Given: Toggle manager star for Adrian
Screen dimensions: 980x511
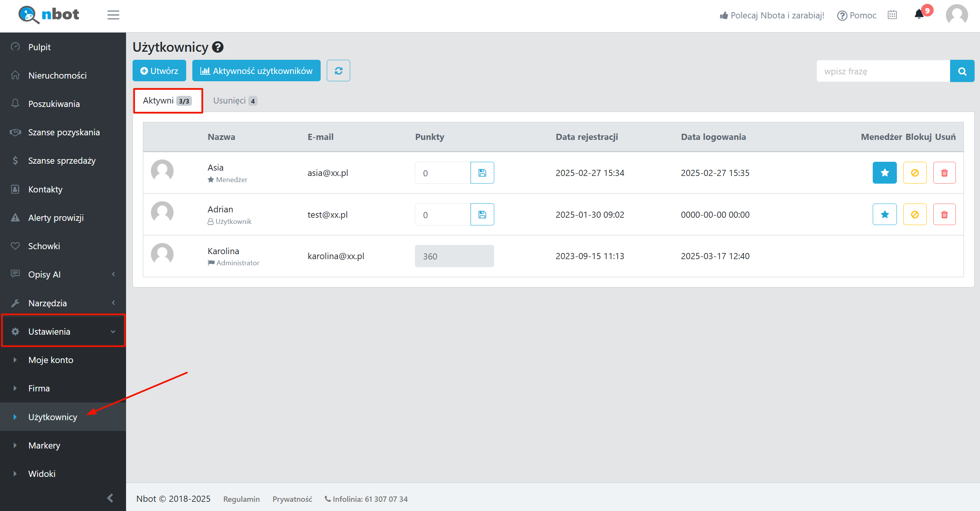Looking at the screenshot, I should pyautogui.click(x=885, y=215).
